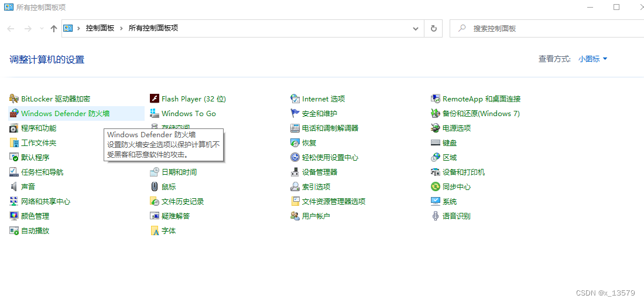Image resolution: width=644 pixels, height=302 pixels.
Task: Expand the chevron after 控制面板 in breadcrumb
Action: coord(121,28)
